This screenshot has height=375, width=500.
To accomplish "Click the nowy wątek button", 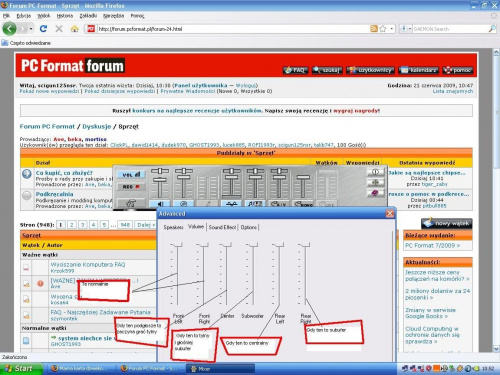I will coord(447,223).
